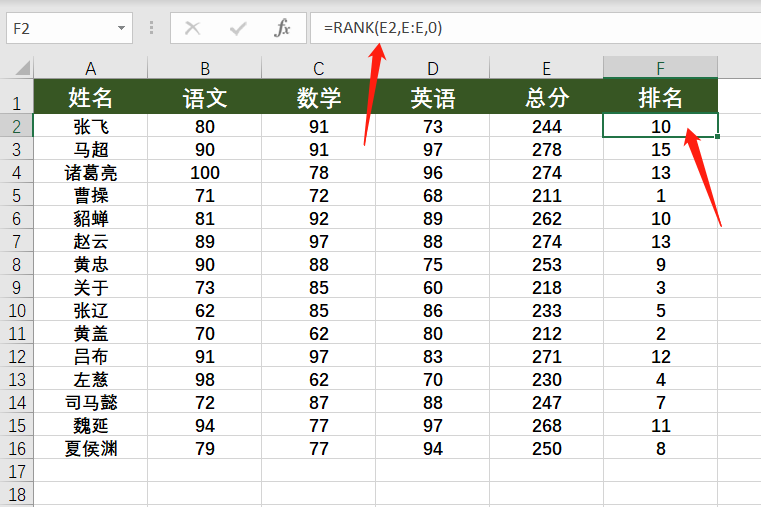Select the cell containing 张辽
The image size is (761, 507).
coord(90,311)
